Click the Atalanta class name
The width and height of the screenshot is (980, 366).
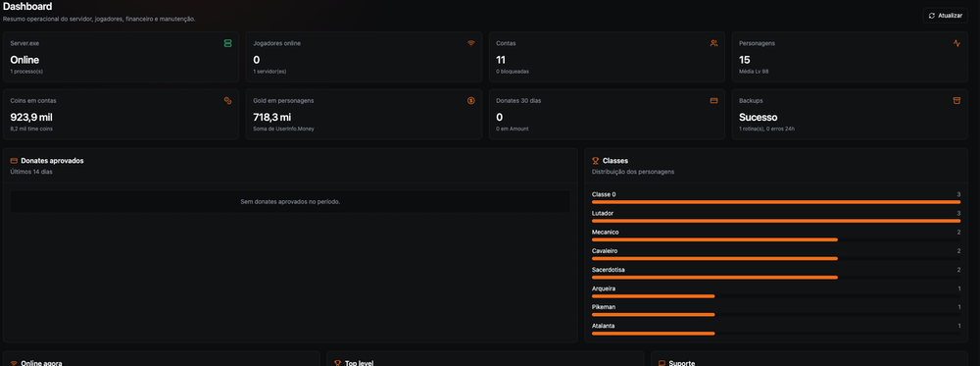pos(604,326)
